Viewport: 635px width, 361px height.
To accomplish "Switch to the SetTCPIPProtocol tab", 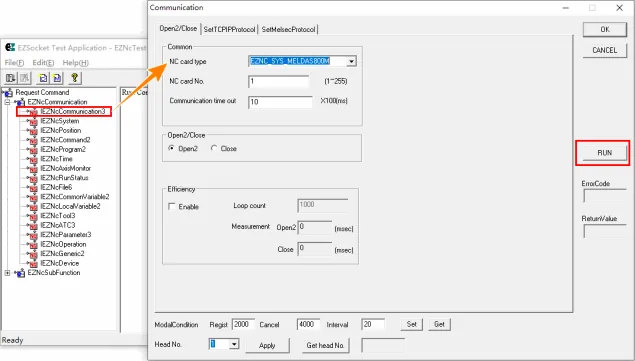I will (230, 29).
